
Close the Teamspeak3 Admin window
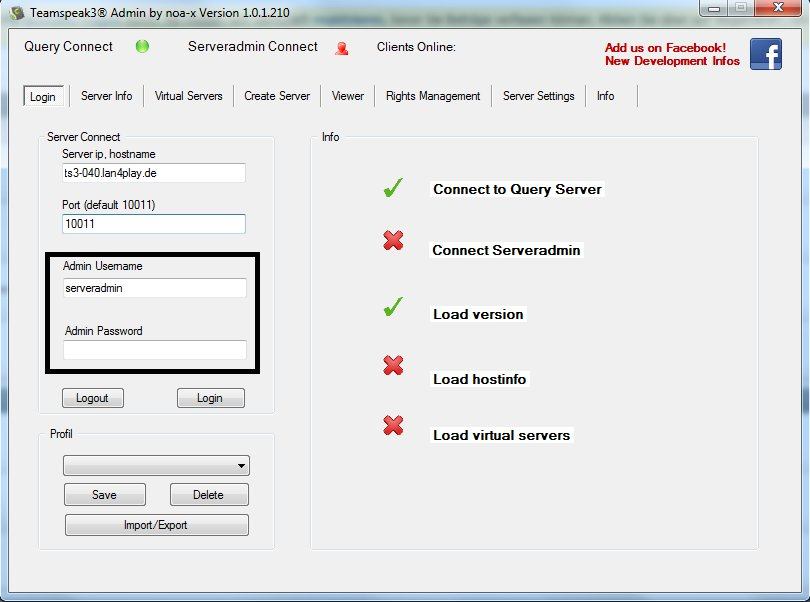778,8
